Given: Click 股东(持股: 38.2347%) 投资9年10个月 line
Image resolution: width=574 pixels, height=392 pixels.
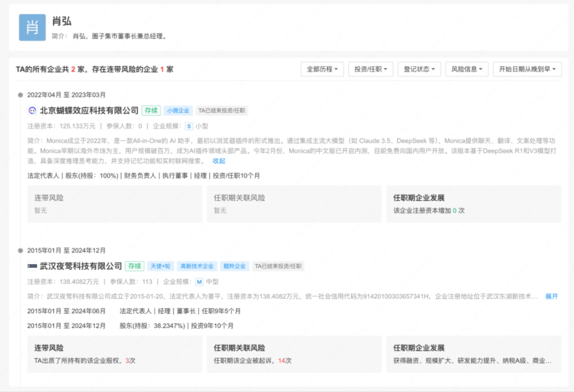Looking at the screenshot, I should click(177, 326).
